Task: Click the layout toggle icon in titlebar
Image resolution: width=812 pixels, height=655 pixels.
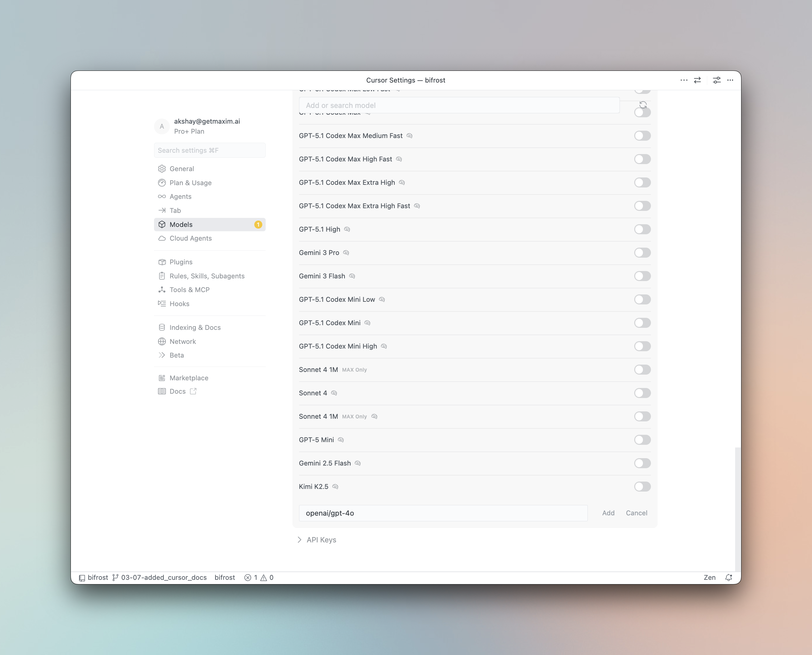Action: pyautogui.click(x=697, y=80)
